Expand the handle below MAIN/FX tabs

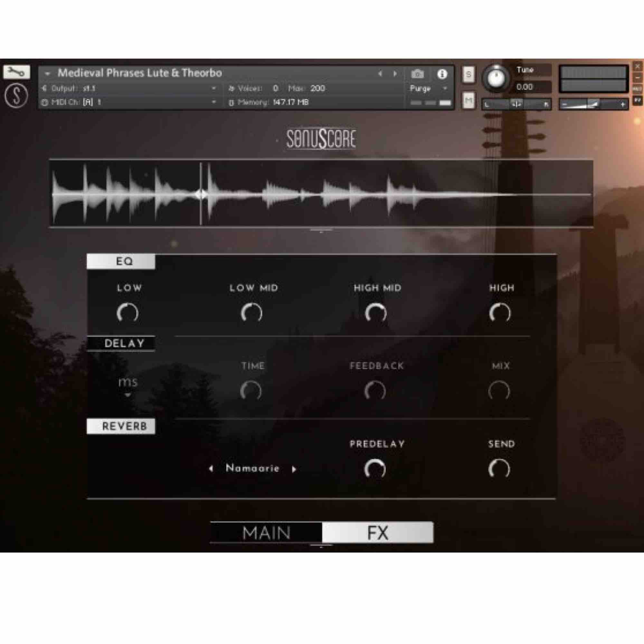click(321, 546)
